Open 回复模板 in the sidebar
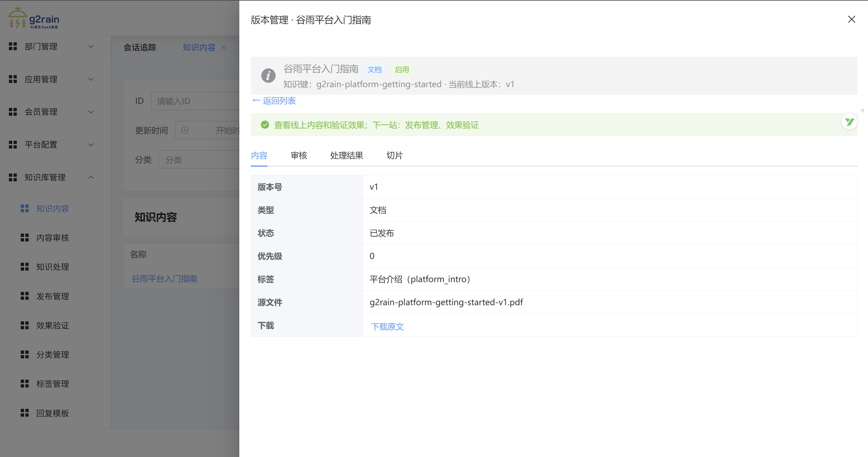The height and width of the screenshot is (457, 868). coord(53,413)
